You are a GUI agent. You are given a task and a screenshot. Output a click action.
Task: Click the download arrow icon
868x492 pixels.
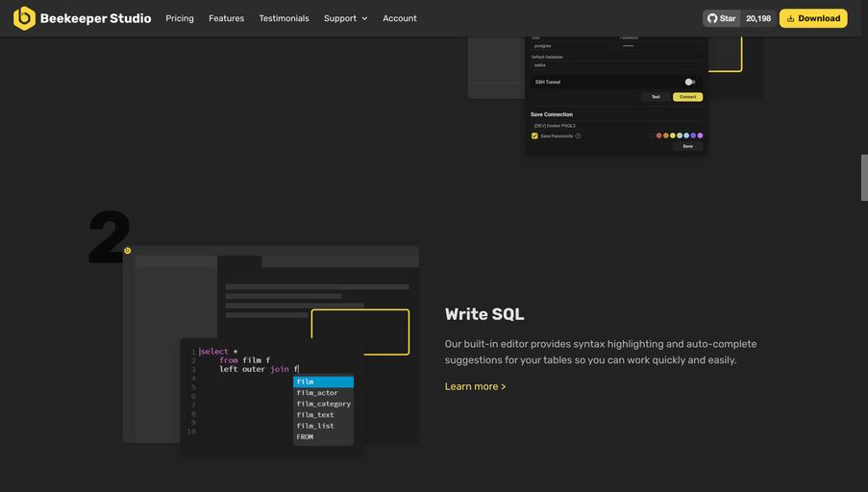pyautogui.click(x=791, y=18)
